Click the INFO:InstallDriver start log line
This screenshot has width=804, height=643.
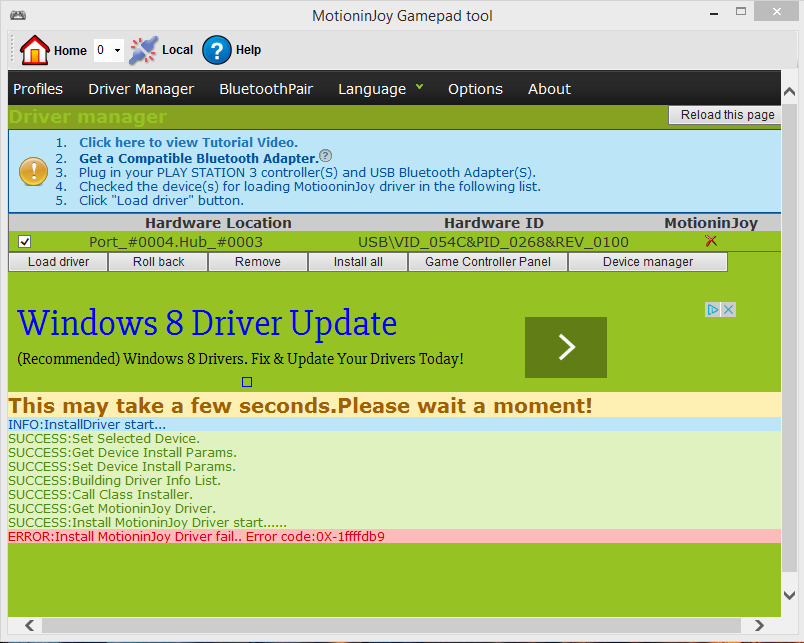coord(394,424)
